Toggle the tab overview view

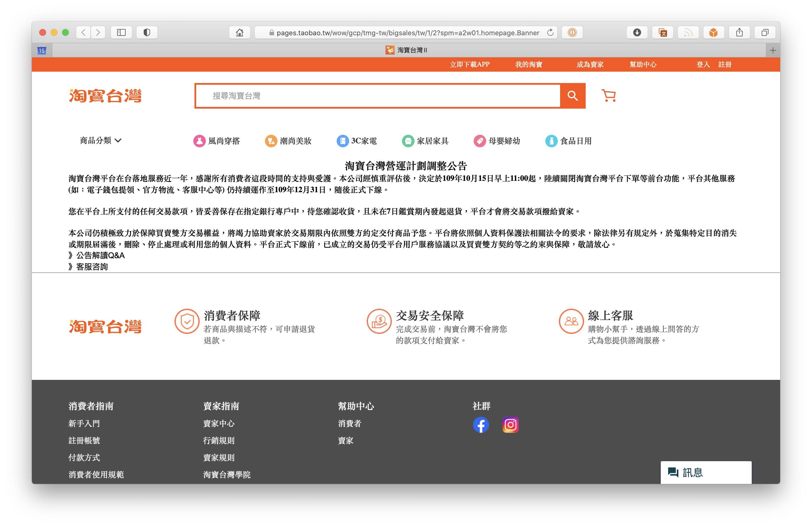pyautogui.click(x=764, y=32)
